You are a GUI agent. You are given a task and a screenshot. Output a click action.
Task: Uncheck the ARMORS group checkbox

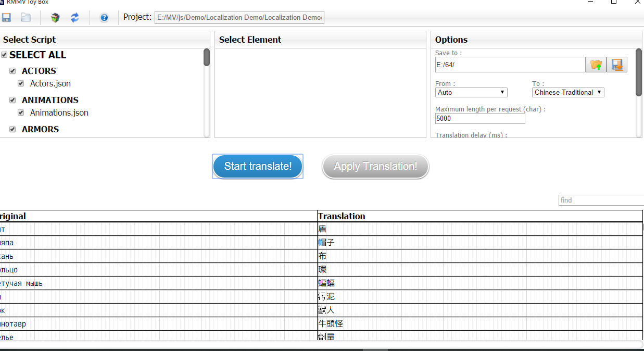tap(12, 129)
